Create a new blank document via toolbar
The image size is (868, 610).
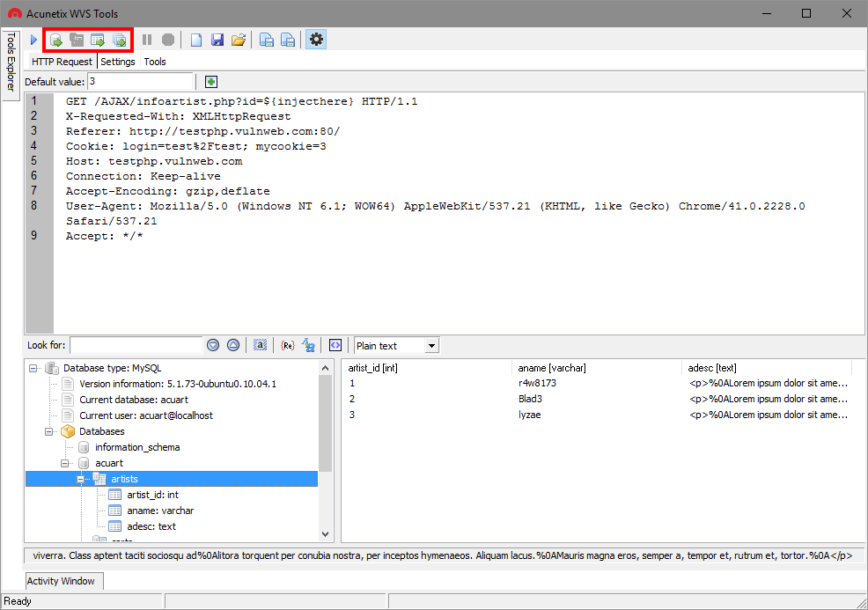(196, 40)
